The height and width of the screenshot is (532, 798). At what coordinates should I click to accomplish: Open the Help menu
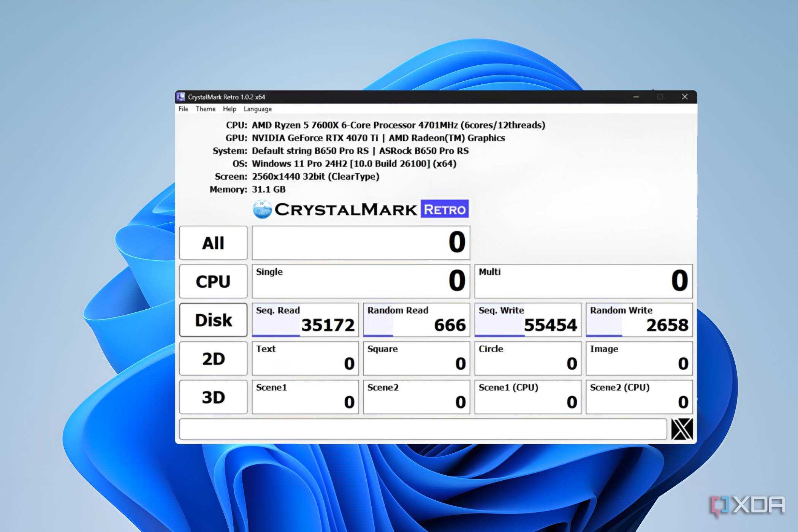tap(229, 109)
